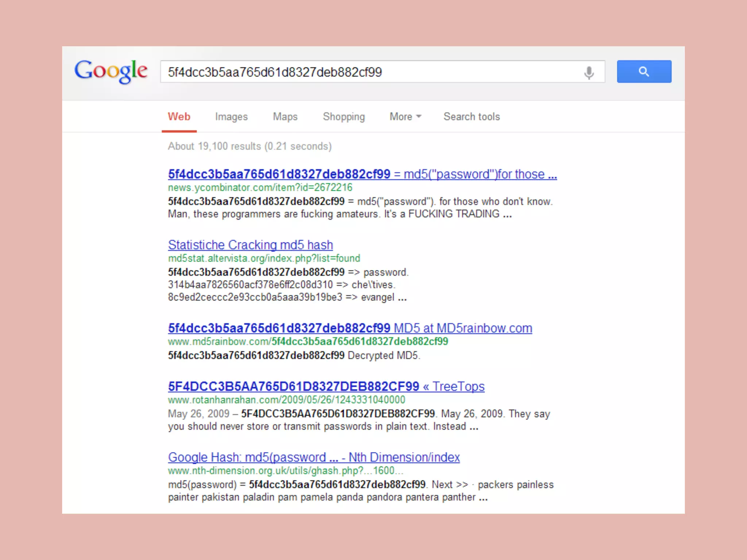Click the news.ycombinator.com green URL

[260, 187]
